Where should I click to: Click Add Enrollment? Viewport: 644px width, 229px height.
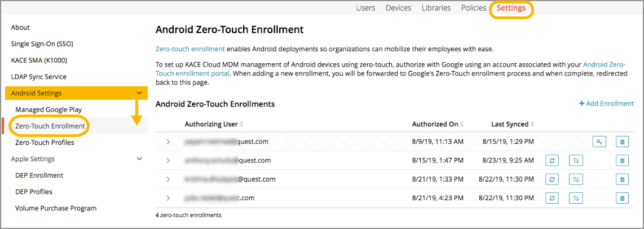point(606,104)
